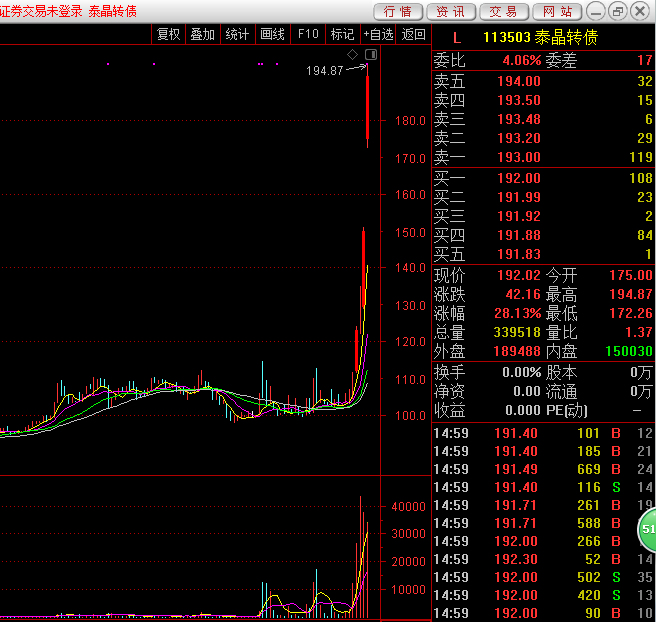Viewport: 656px width, 622px height.
Task: Click the 涨幅 value 28.13%
Action: pyautogui.click(x=518, y=313)
